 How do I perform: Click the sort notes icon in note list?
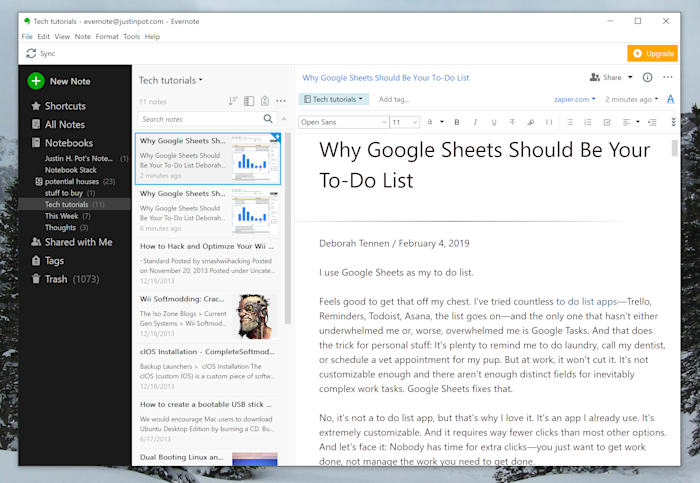tap(233, 101)
